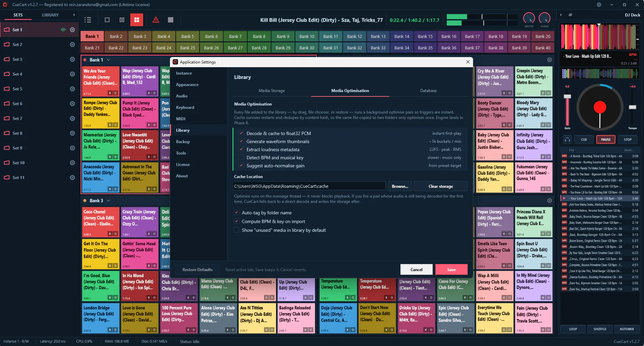The height and width of the screenshot is (346, 644).
Task: Close the Application Settings dialog
Action: click(468, 62)
